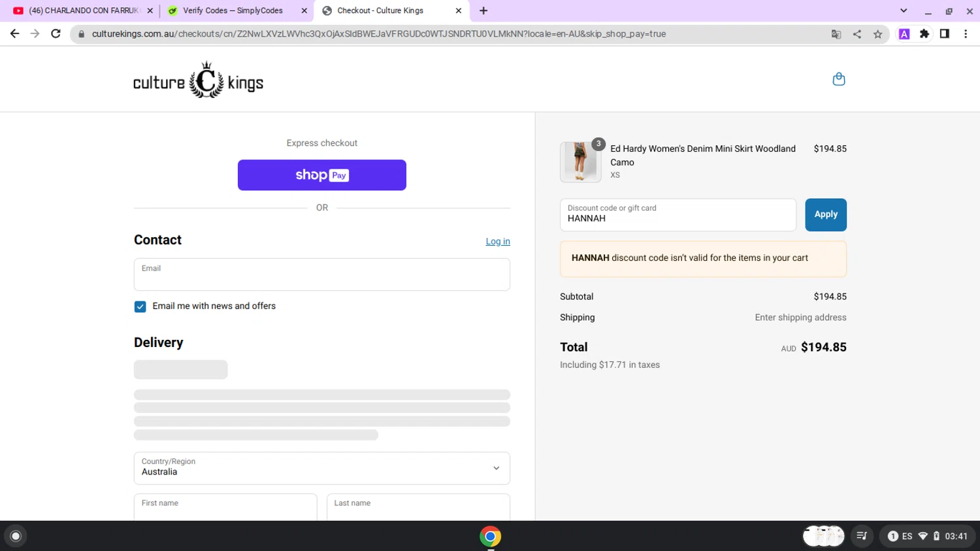The height and width of the screenshot is (551, 980).
Task: Open the Extensions puzzle icon
Action: pos(924,34)
